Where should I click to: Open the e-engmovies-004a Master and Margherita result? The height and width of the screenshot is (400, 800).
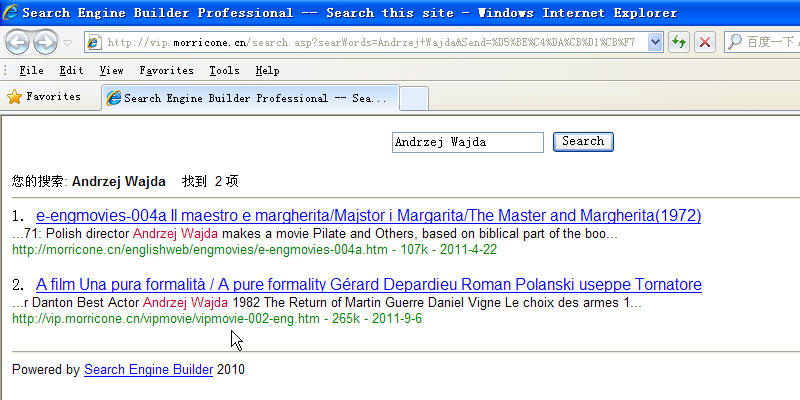click(x=368, y=216)
